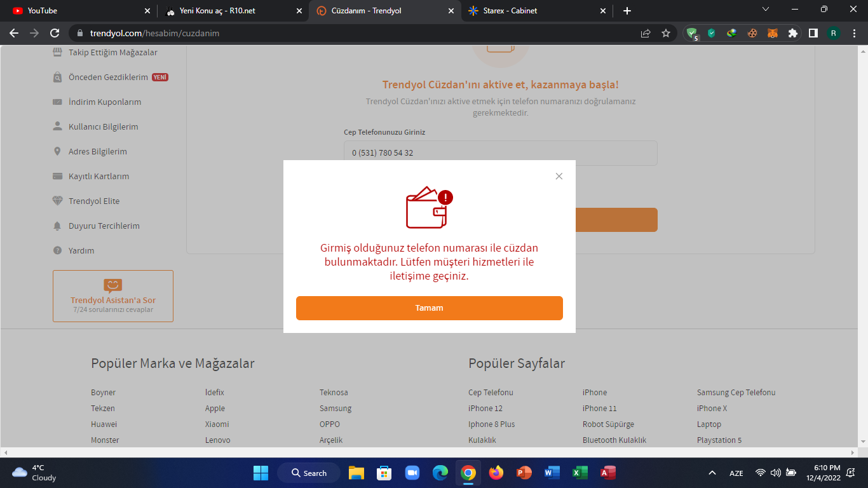Bookmark this page with the star
868x488 pixels.
coord(666,33)
